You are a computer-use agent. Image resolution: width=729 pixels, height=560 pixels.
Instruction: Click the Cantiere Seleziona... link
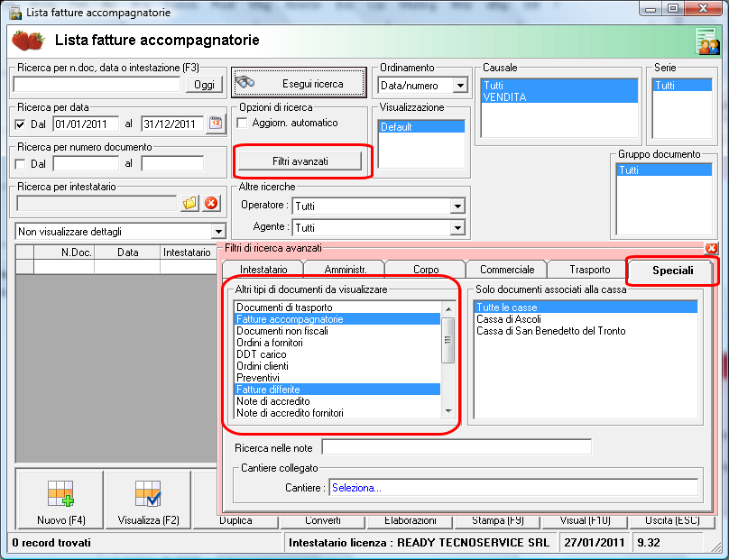coord(356,488)
